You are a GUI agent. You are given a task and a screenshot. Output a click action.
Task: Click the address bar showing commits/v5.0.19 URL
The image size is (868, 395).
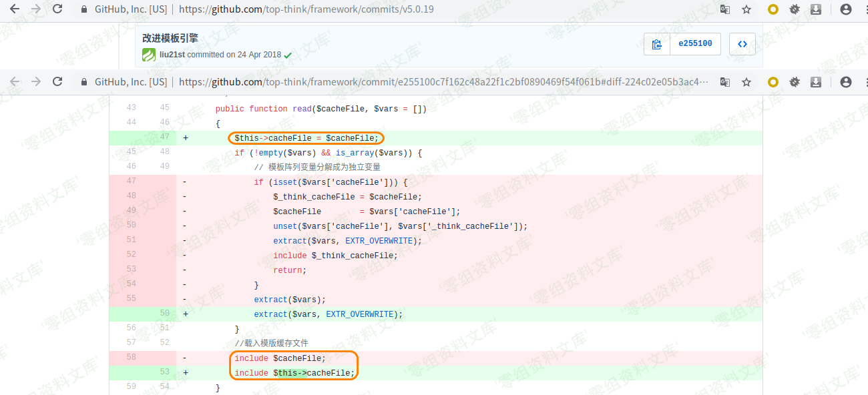click(401, 9)
